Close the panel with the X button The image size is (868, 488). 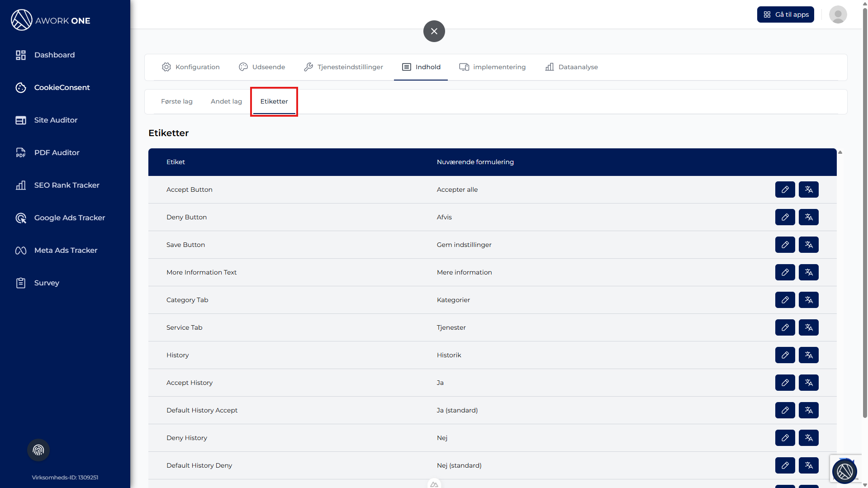click(x=434, y=31)
